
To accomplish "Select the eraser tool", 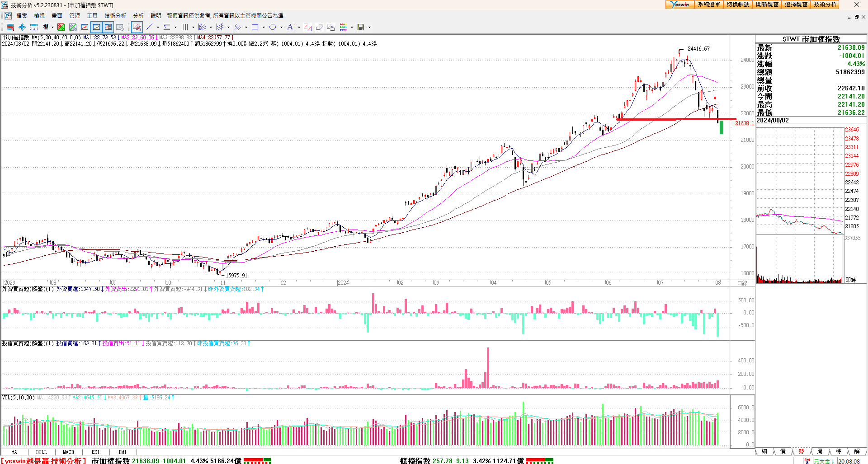I will pyautogui.click(x=319, y=27).
